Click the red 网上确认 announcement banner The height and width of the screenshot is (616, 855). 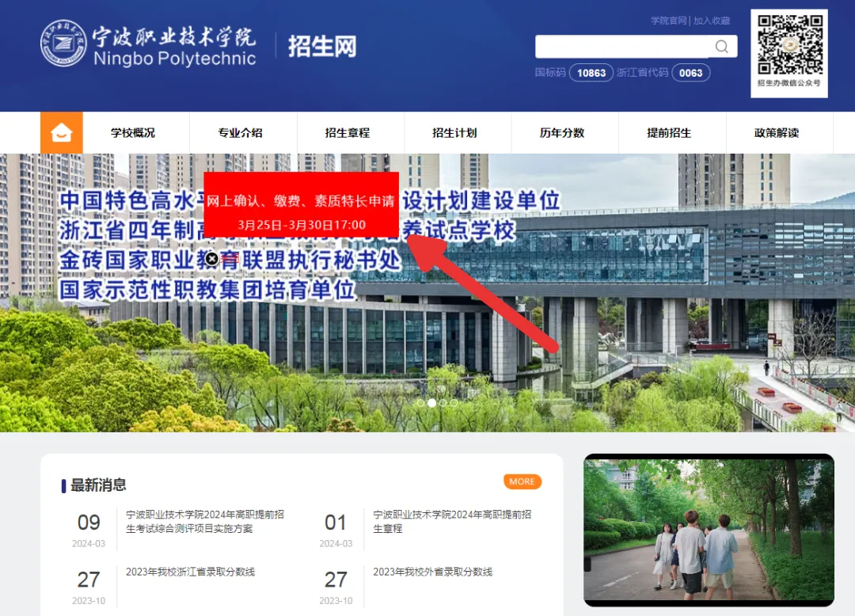[x=301, y=203]
